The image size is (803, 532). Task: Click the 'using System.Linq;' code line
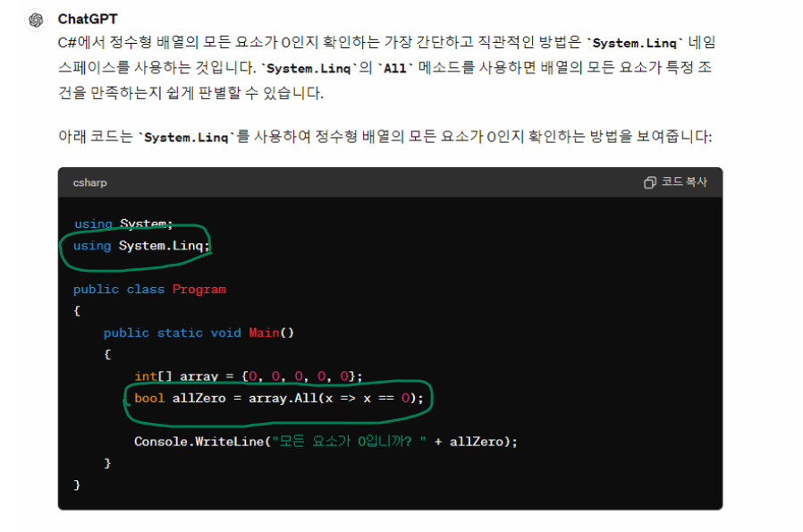click(142, 246)
